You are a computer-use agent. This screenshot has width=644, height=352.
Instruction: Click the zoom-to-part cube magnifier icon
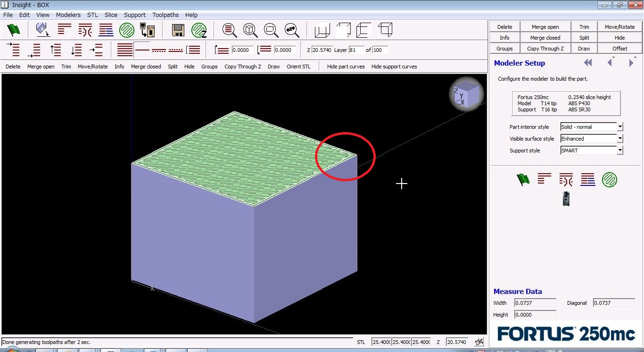[x=250, y=30]
